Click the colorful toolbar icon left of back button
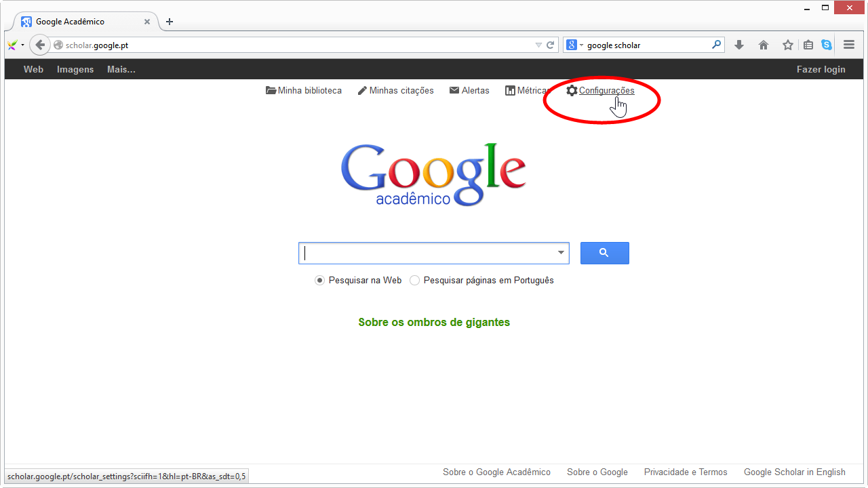 click(12, 45)
